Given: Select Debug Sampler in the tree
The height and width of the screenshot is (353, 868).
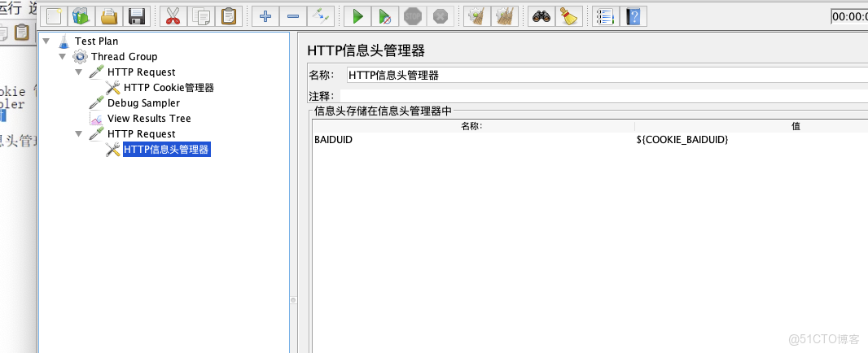Looking at the screenshot, I should point(143,103).
